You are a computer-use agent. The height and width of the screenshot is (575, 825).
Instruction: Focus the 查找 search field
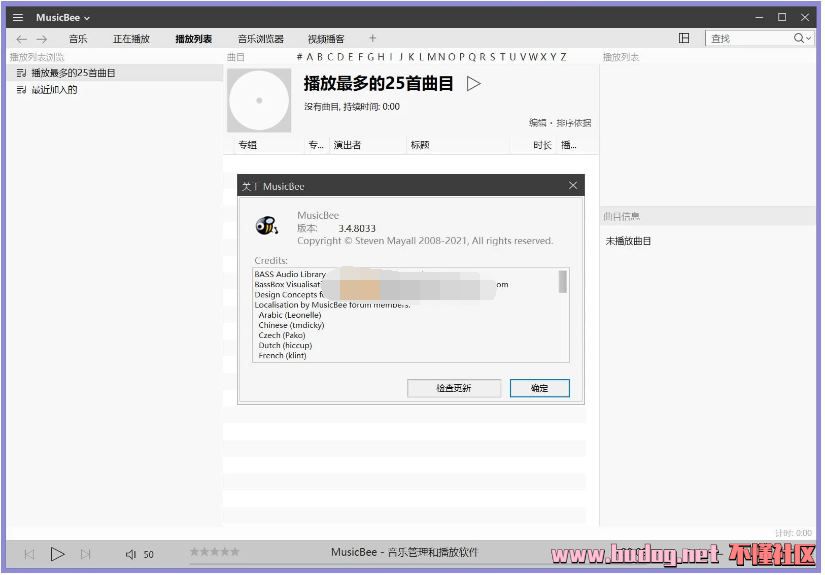(x=749, y=38)
